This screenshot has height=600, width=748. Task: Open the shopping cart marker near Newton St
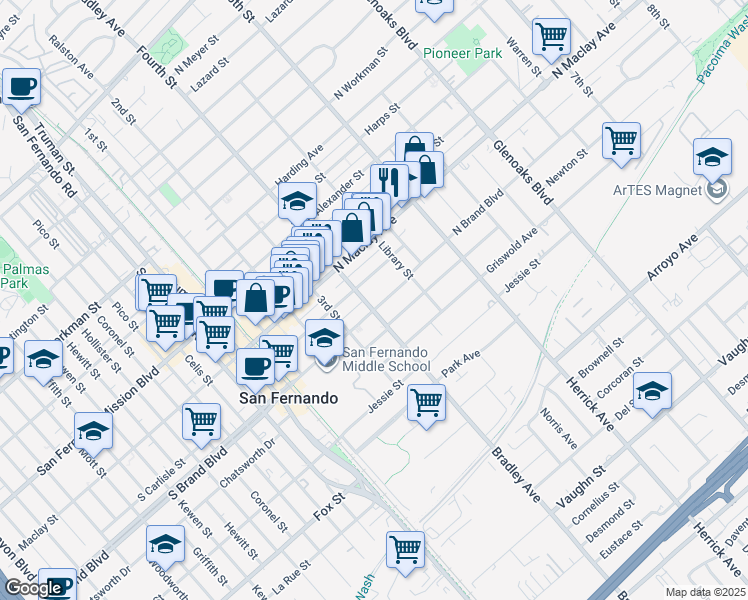click(x=621, y=139)
